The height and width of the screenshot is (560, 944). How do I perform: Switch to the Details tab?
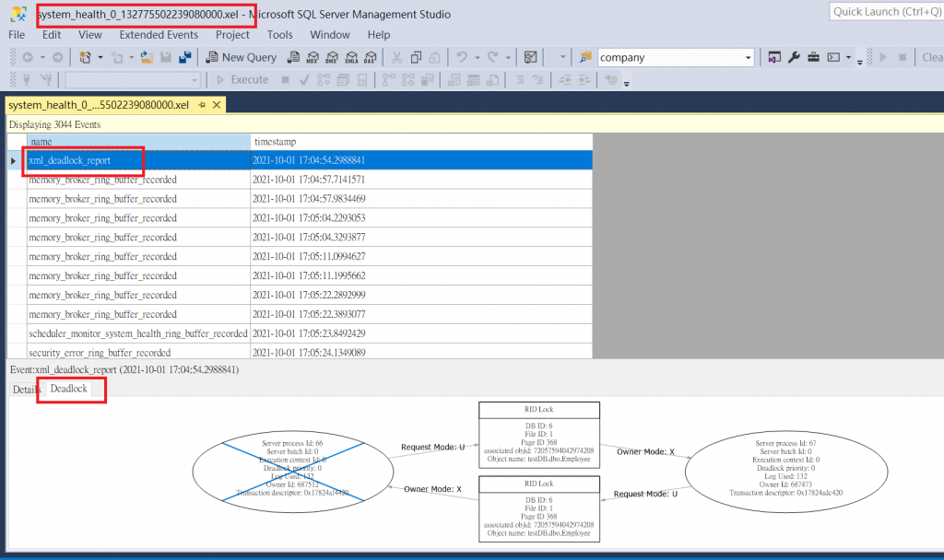[25, 390]
